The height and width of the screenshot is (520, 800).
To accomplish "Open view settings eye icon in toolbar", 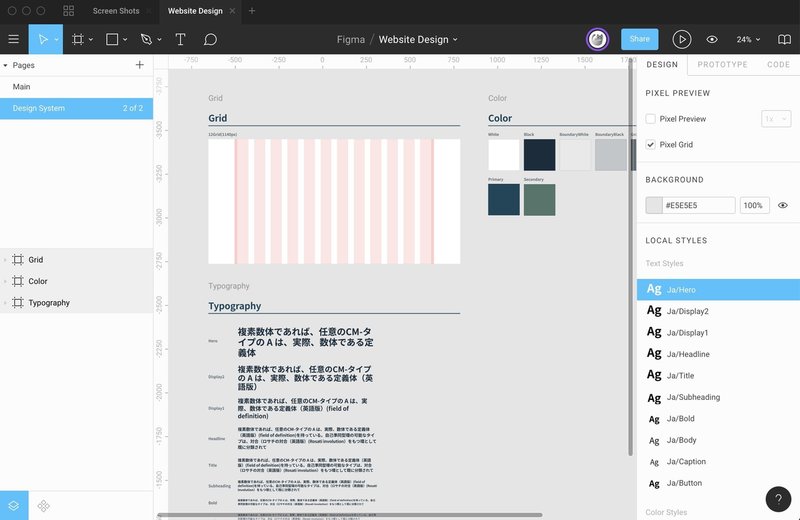I will click(712, 39).
